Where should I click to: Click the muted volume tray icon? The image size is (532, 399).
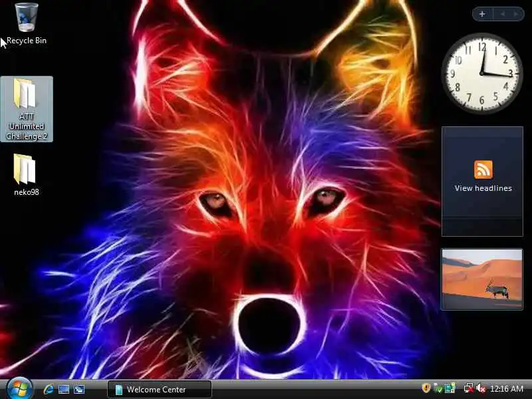click(480, 388)
